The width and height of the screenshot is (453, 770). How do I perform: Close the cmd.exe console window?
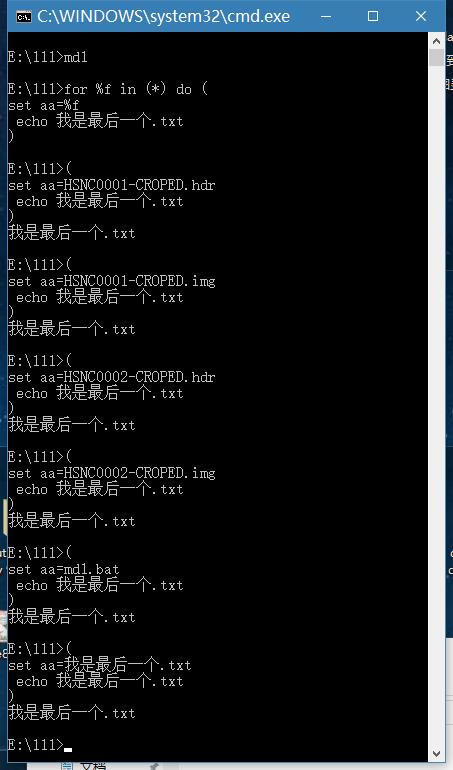[421, 16]
